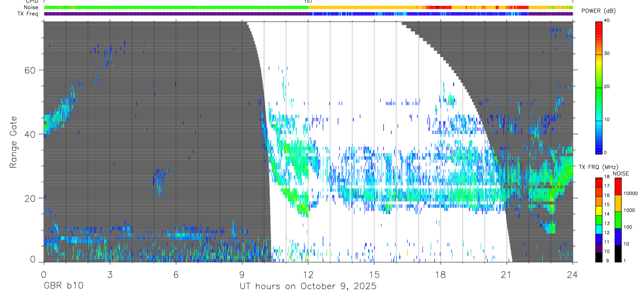Click the 'TX Freq' label above the plot
Image resolution: width=644 pixels, height=297 pixels.
click(x=28, y=14)
